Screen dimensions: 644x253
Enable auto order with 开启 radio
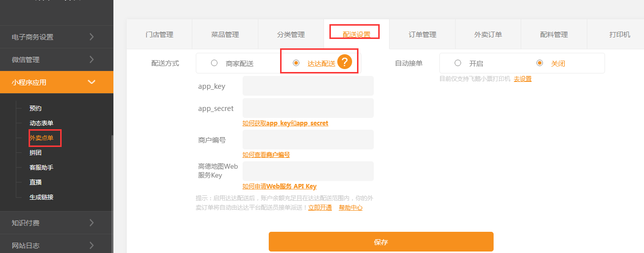[458, 63]
